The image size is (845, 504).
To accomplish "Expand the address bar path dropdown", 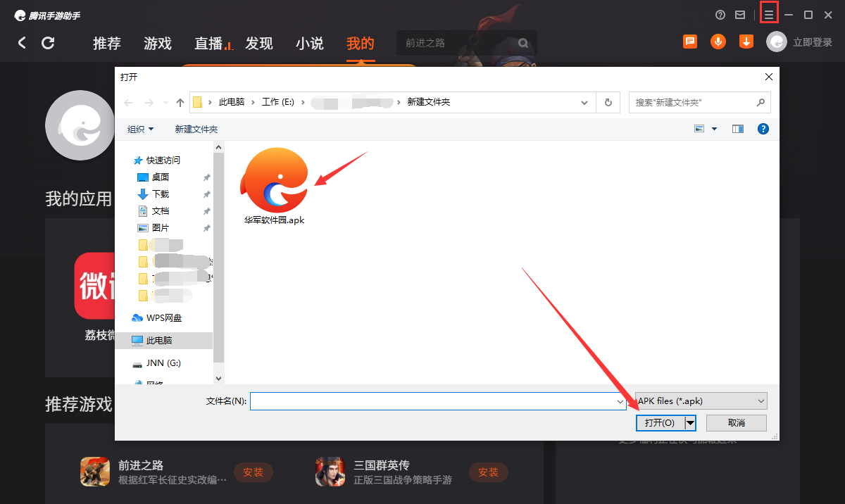I will click(x=584, y=102).
